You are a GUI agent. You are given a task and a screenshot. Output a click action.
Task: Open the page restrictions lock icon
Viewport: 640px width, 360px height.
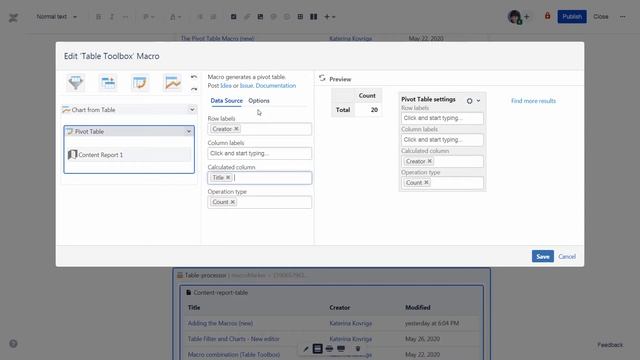pos(547,16)
